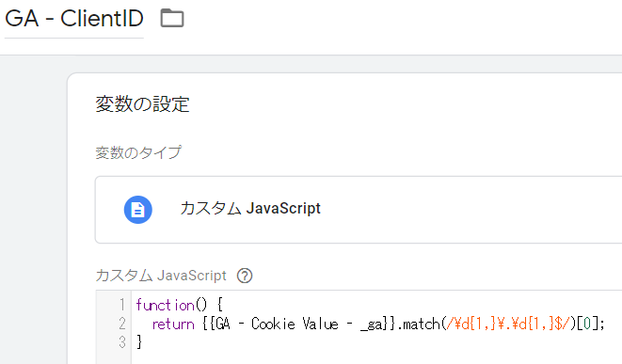Click the blue Custom JavaScript document icon
622x364 pixels.
[x=137, y=210]
